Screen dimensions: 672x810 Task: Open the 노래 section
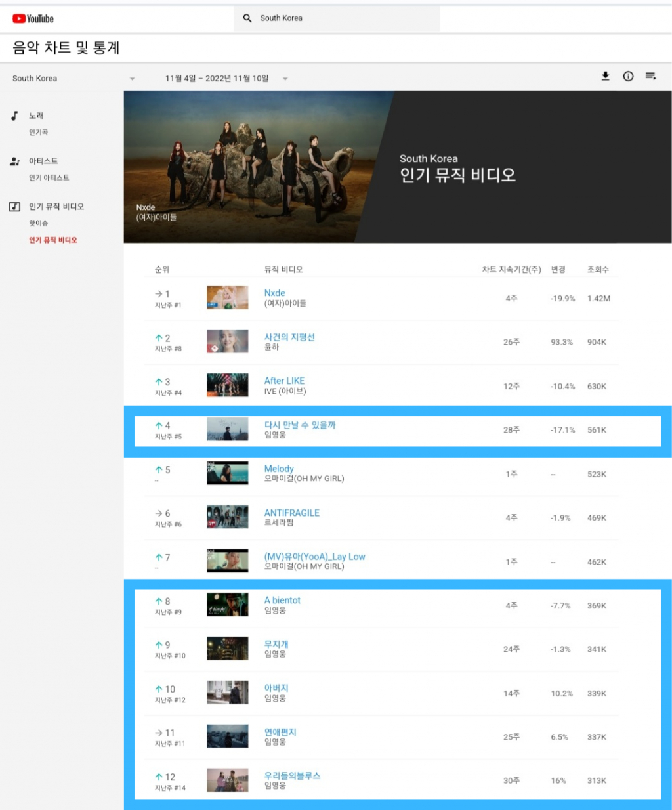(x=36, y=116)
